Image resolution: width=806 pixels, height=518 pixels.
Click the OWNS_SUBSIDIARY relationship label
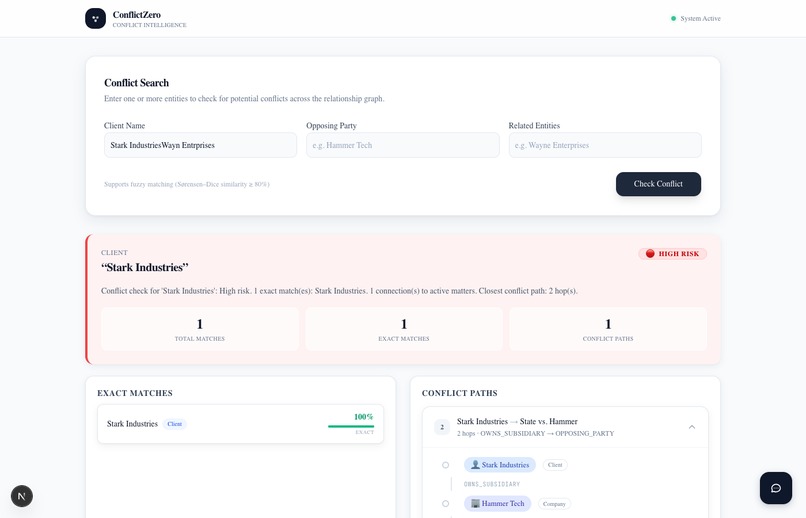(x=492, y=484)
